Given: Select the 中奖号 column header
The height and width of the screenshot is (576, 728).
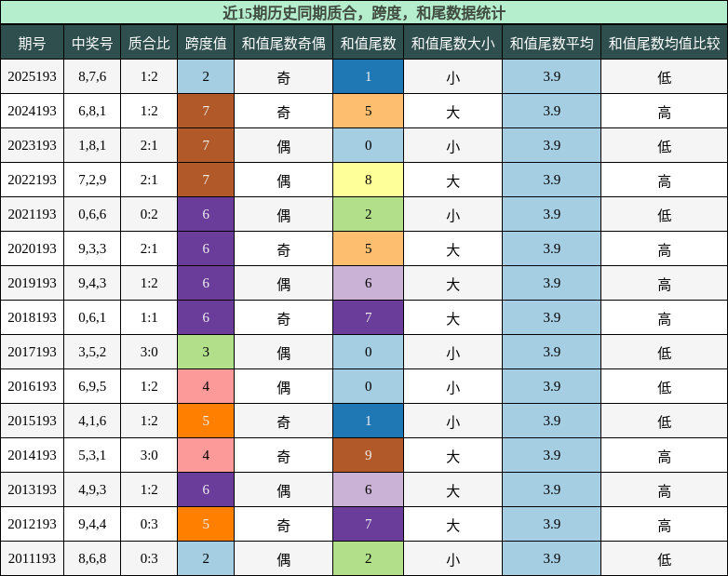Looking at the screenshot, I should [92, 43].
